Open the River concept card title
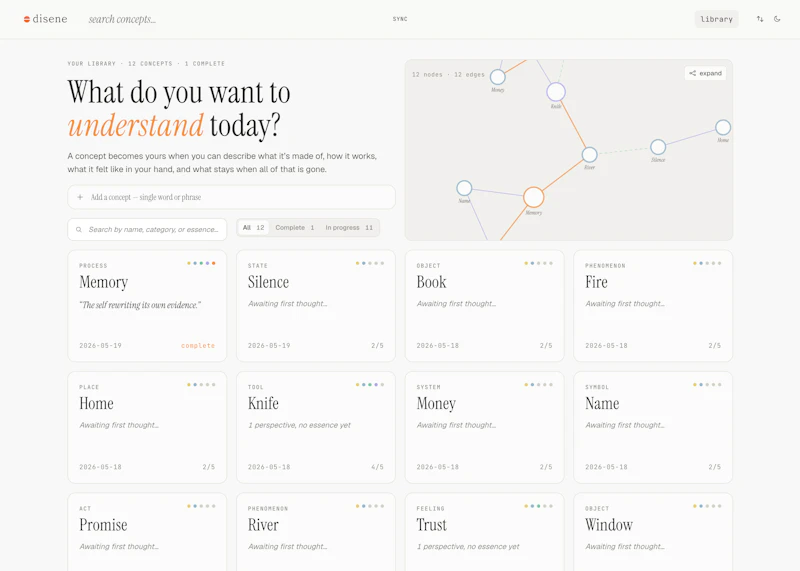Screen dimensions: 800x571 [x=263, y=525]
